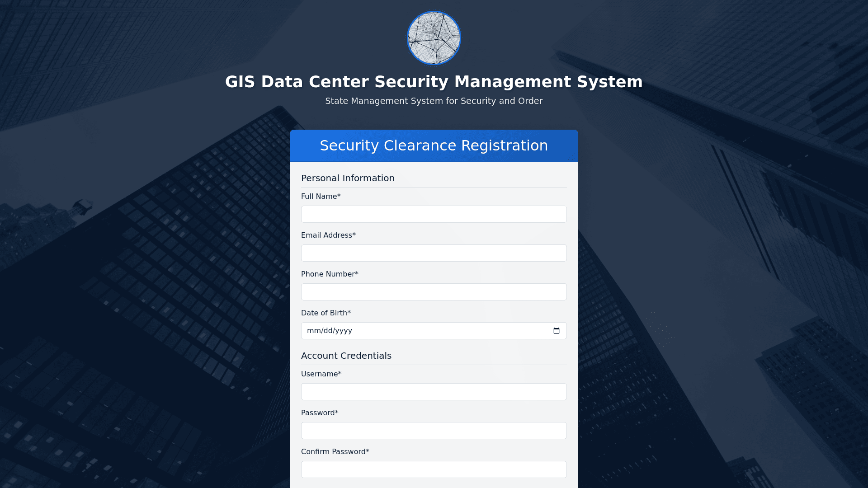Click into the Password field
Image resolution: width=868 pixels, height=488 pixels.
point(434,431)
